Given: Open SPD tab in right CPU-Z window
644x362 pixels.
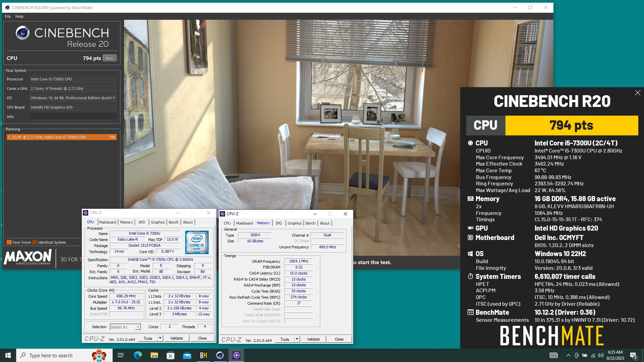Looking at the screenshot, I should (278, 223).
